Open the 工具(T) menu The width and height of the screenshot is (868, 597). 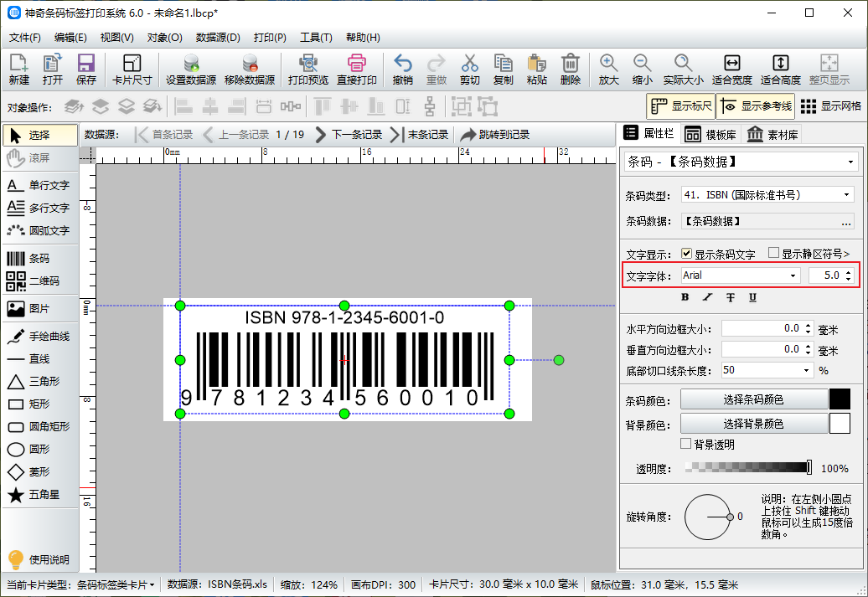pyautogui.click(x=316, y=38)
